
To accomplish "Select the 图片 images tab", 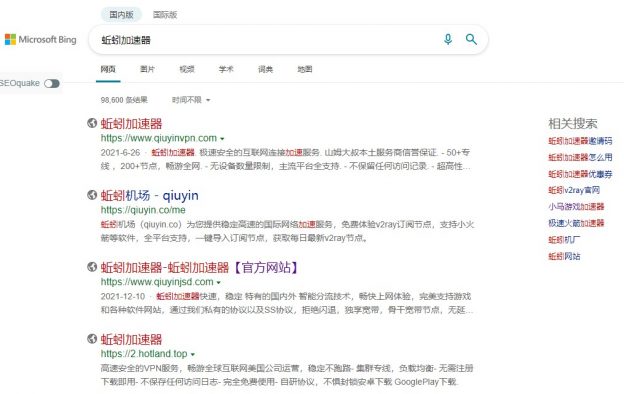I will coord(147,69).
